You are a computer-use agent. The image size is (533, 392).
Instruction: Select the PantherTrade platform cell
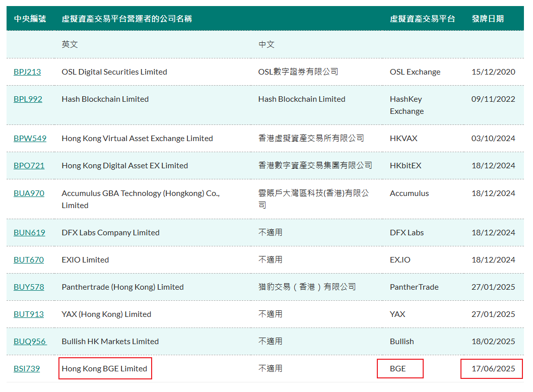click(x=414, y=287)
